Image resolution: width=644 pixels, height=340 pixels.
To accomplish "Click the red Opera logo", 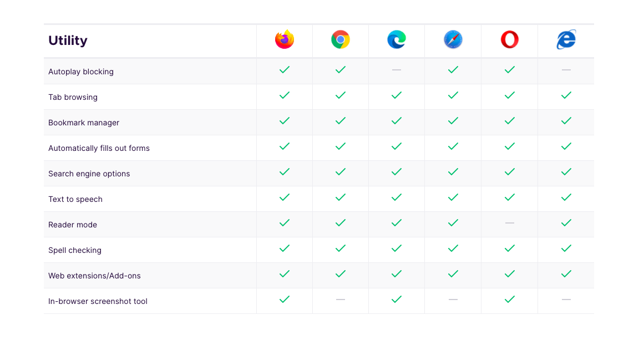I will 510,39.
